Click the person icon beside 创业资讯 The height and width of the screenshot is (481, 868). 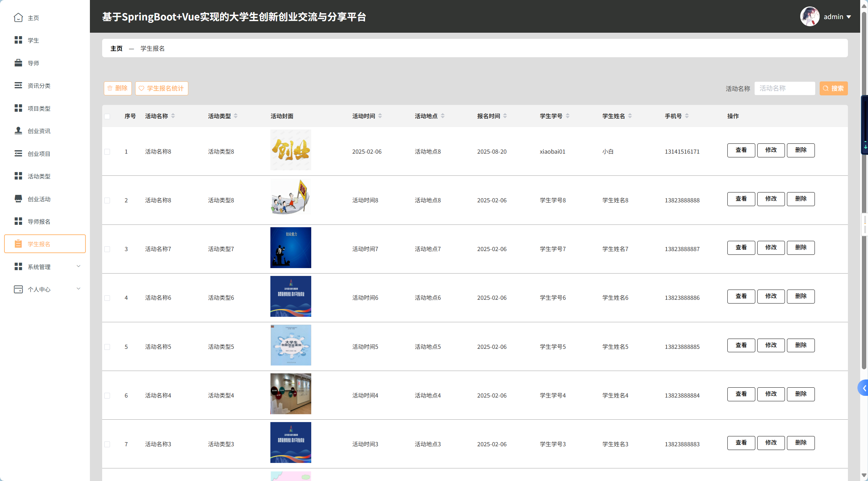click(18, 131)
